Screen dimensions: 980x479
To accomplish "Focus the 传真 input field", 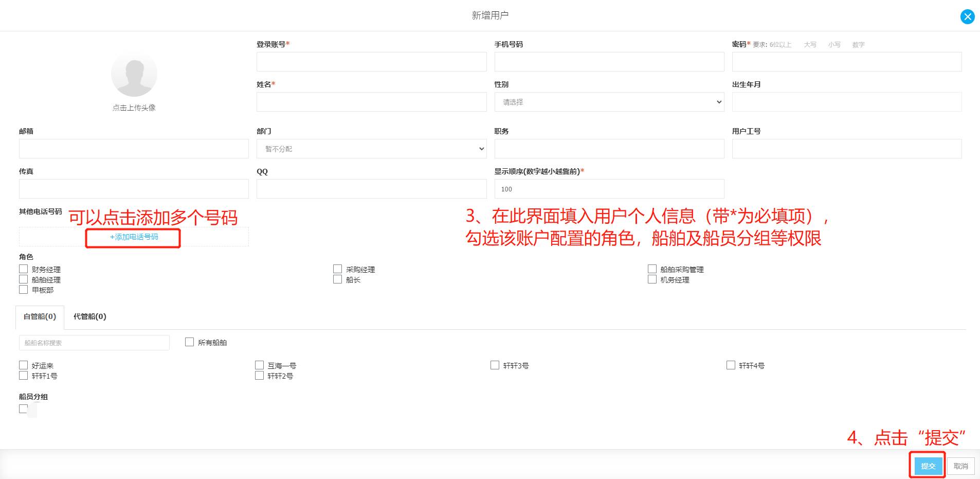I will click(134, 189).
